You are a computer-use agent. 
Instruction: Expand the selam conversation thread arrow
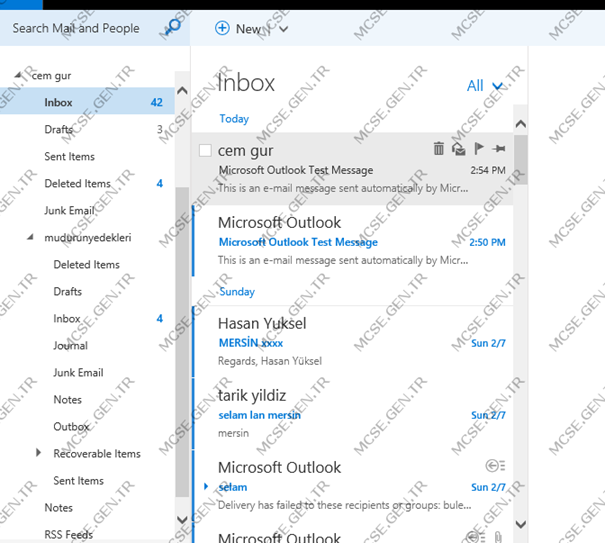tap(206, 486)
